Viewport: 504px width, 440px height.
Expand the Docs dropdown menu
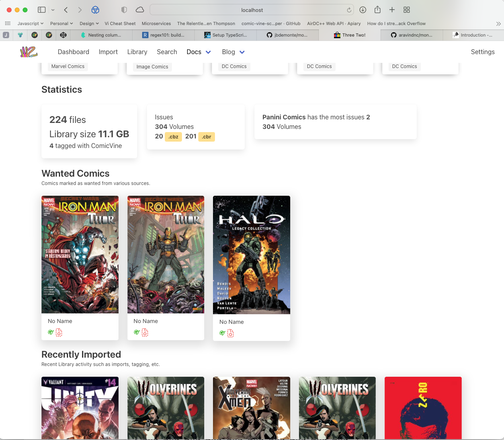(208, 52)
